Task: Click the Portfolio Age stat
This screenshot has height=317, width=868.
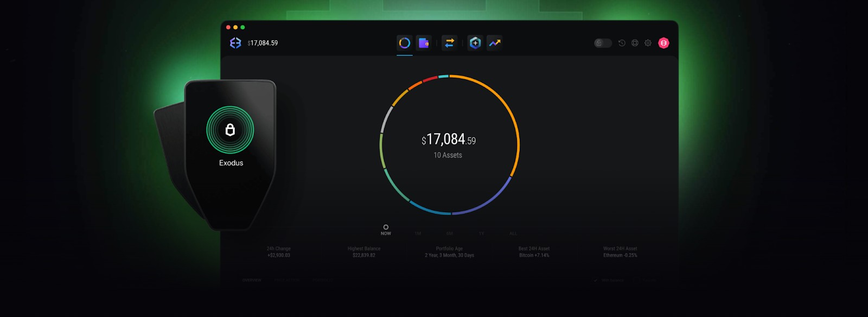Action: (x=449, y=252)
